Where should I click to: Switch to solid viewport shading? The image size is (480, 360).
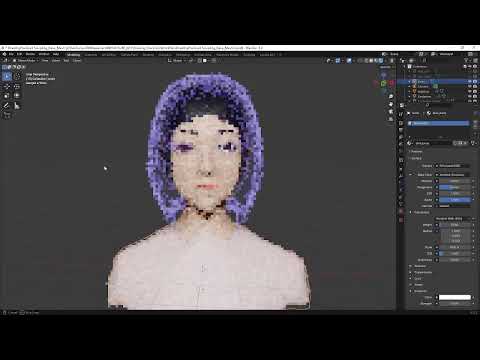pyautogui.click(x=371, y=60)
